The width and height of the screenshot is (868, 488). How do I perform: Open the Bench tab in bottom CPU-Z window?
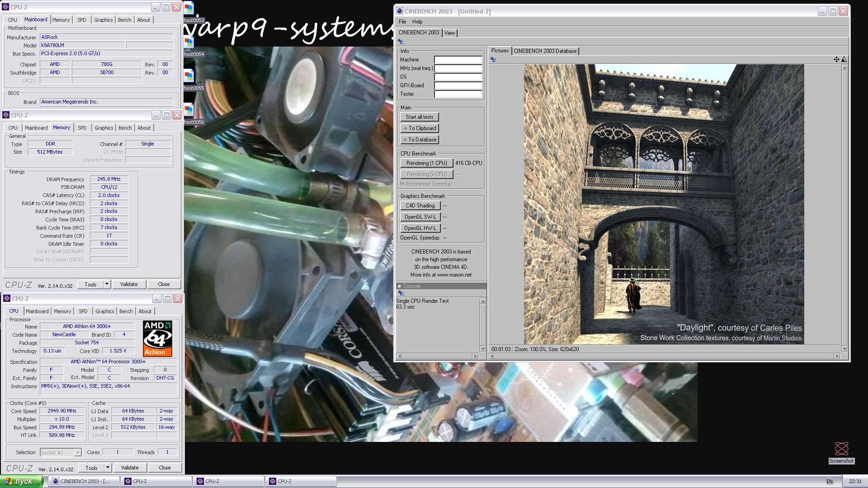126,311
